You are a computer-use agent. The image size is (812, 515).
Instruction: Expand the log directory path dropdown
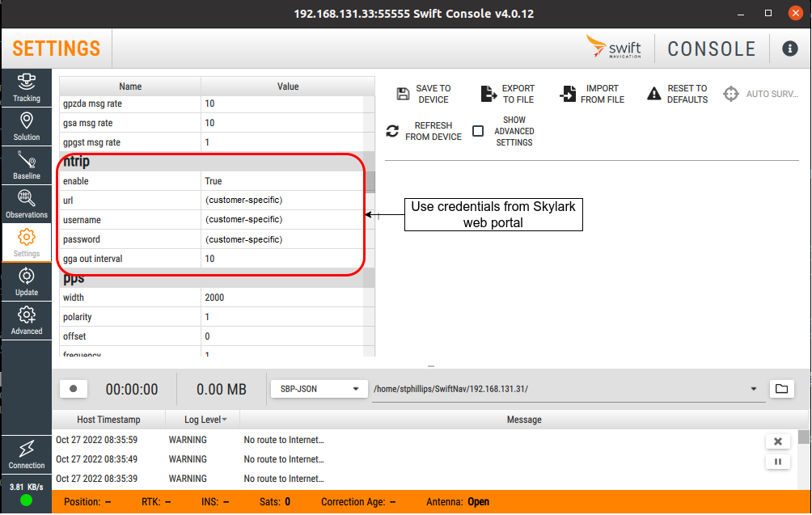click(754, 389)
